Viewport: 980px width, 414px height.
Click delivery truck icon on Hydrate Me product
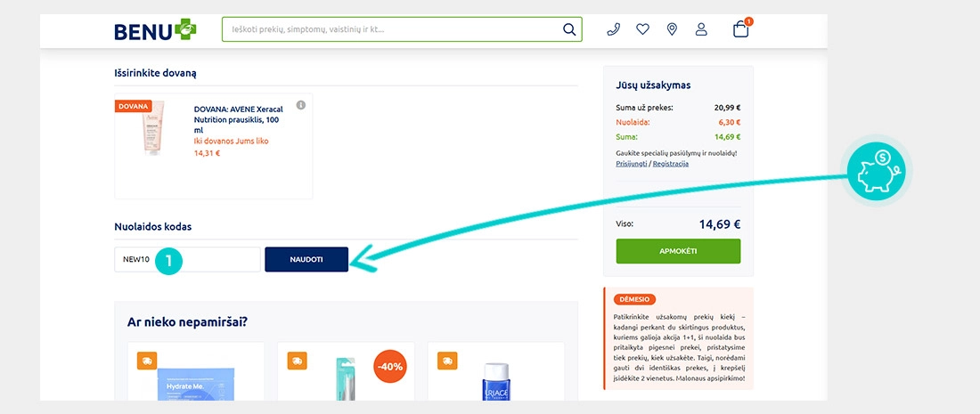147,361
